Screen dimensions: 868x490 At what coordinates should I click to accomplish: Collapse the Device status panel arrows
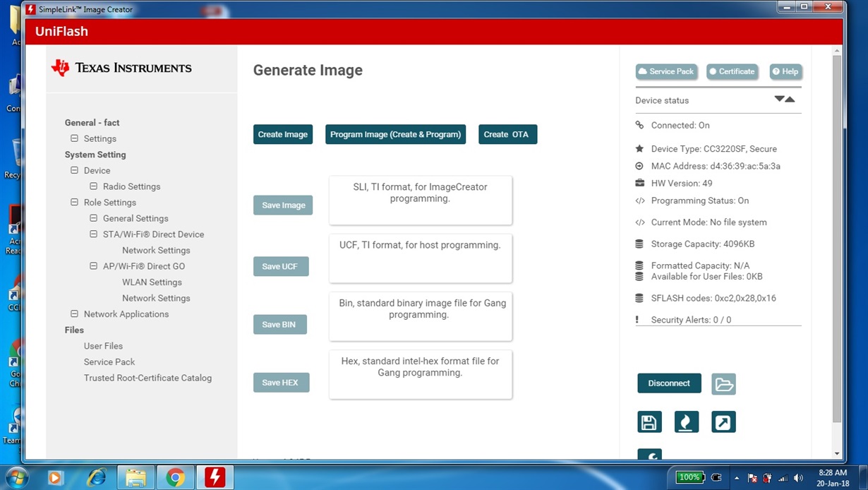[785, 100]
